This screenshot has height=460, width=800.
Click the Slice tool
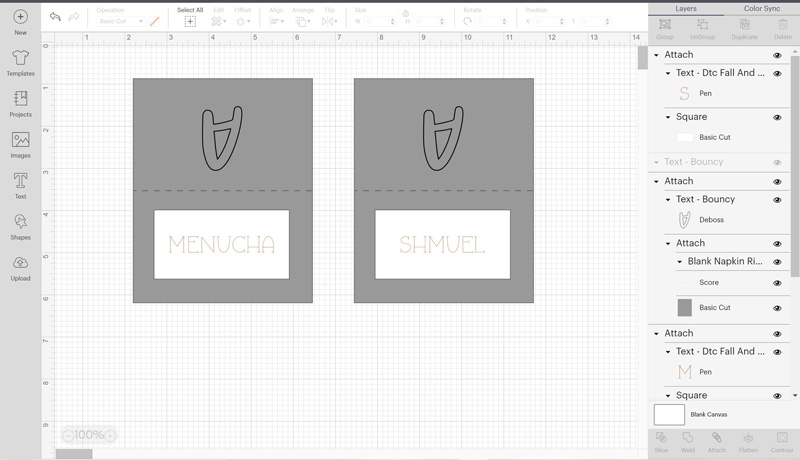coord(661,442)
